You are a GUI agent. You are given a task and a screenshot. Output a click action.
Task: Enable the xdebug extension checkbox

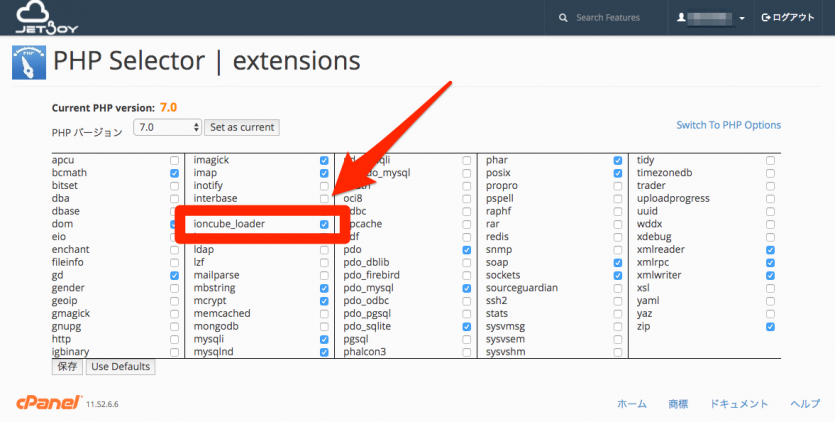click(x=770, y=237)
